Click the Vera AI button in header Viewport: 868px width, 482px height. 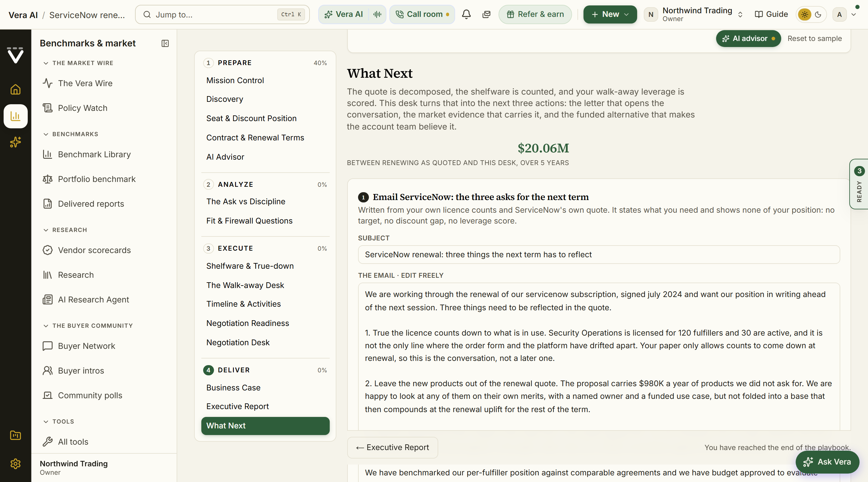pyautogui.click(x=343, y=14)
